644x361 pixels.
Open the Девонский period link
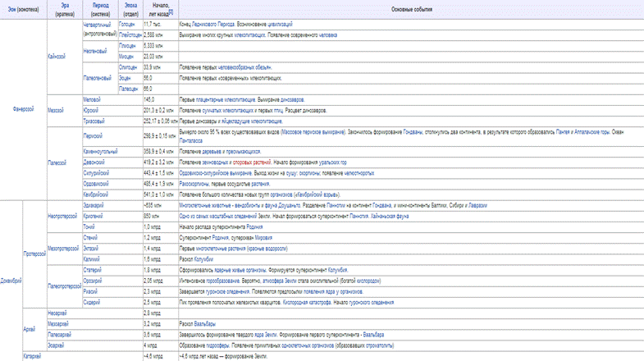point(94,162)
